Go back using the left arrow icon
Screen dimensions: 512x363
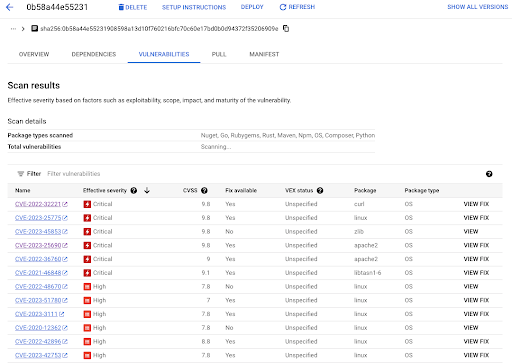[x=10, y=7]
